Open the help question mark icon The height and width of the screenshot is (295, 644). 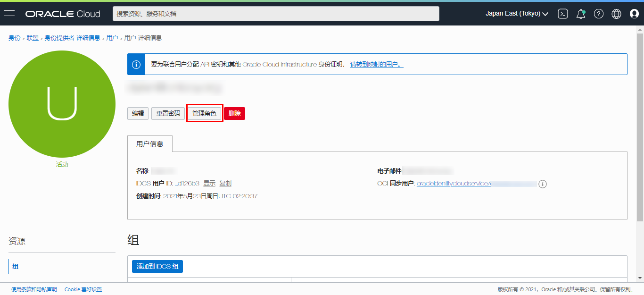[598, 14]
